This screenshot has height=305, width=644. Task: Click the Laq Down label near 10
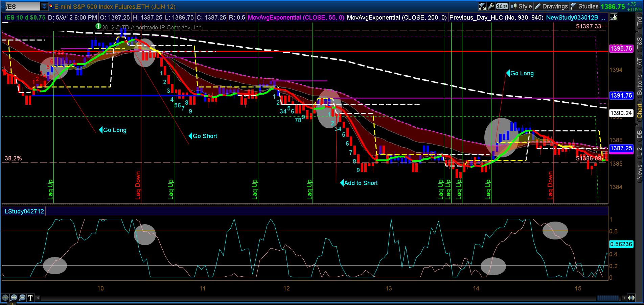138,185
